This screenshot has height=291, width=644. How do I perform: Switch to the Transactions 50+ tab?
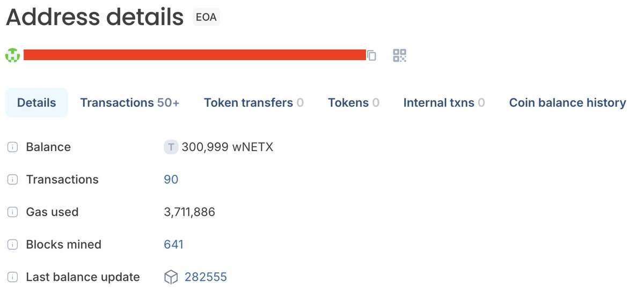pos(130,102)
